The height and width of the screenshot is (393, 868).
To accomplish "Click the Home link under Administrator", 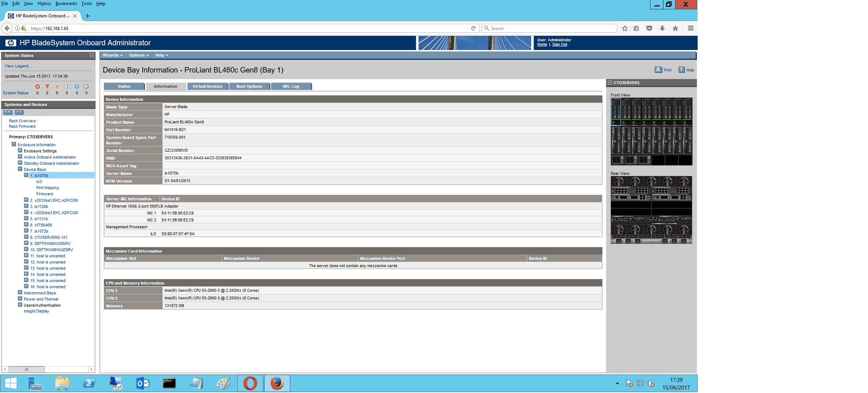I will (x=542, y=44).
